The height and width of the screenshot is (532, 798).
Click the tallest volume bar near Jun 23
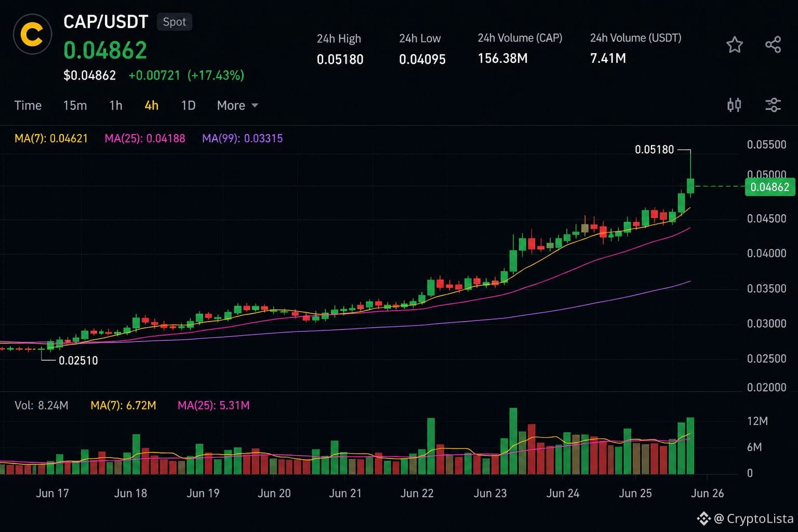tap(513, 441)
